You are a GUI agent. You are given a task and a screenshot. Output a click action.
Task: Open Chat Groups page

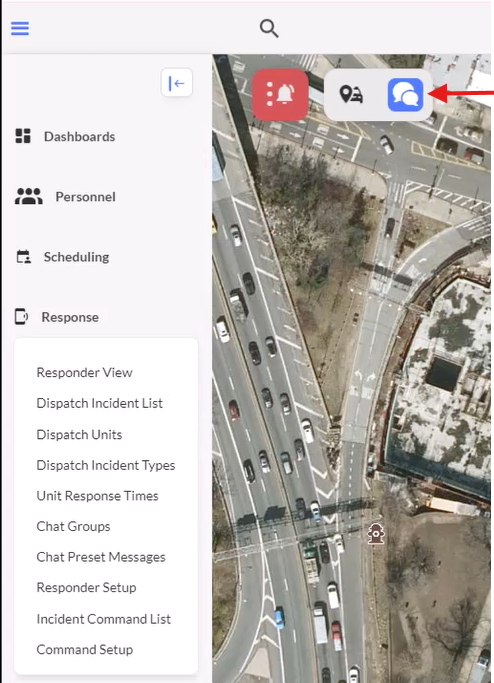pos(74,526)
